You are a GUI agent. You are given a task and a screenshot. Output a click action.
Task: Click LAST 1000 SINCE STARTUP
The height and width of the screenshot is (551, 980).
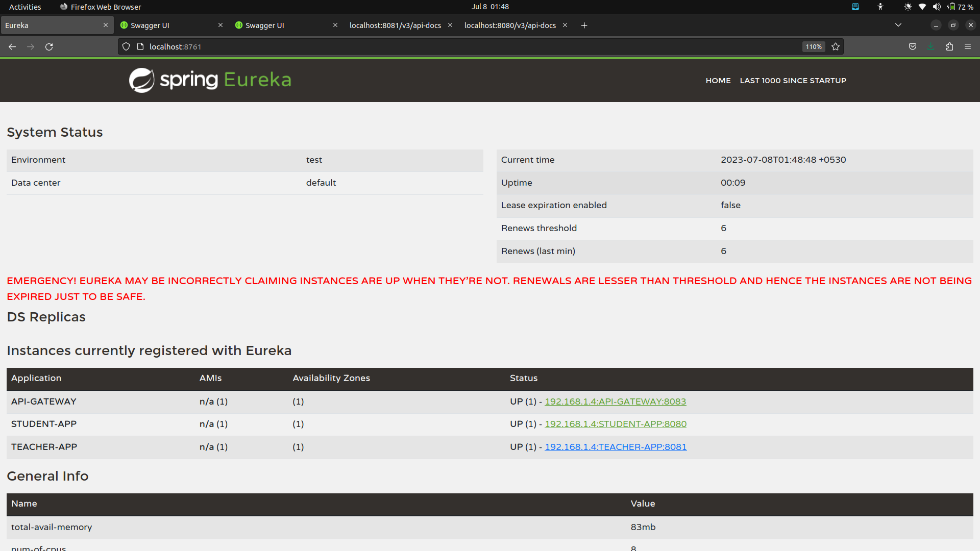tap(793, 80)
